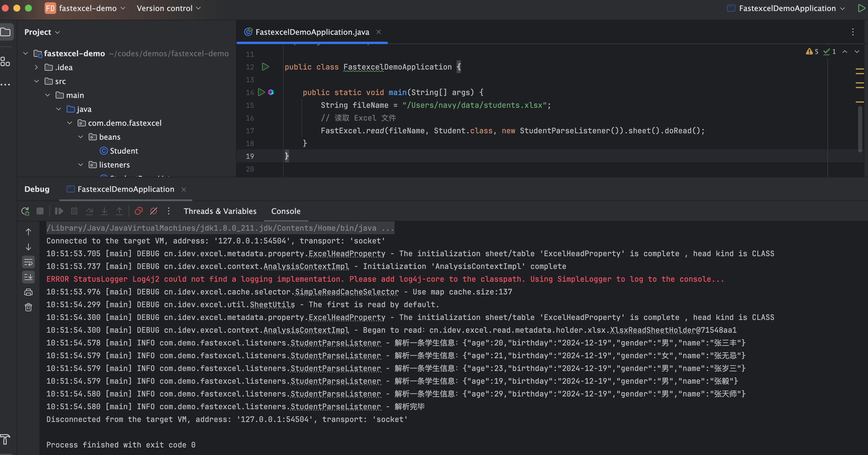Click the folded java command line
Image resolution: width=868 pixels, height=455 pixels.
[x=220, y=228]
